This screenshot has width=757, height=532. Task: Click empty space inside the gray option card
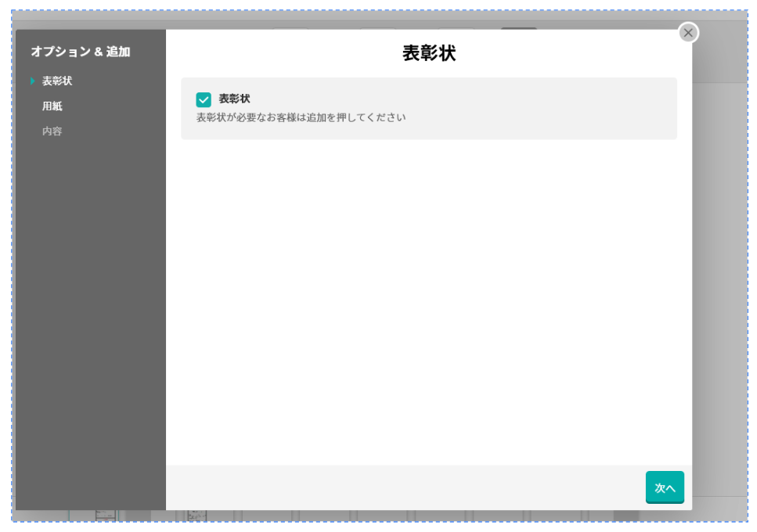(x=540, y=110)
